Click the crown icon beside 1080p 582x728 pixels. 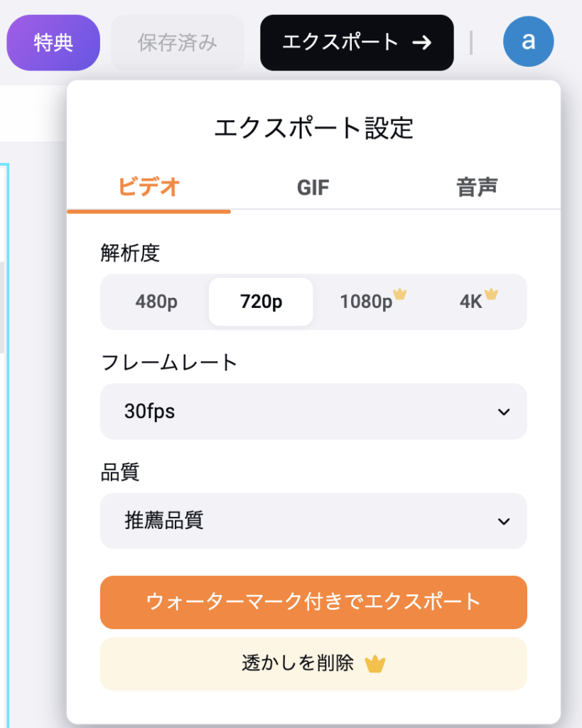point(400,294)
